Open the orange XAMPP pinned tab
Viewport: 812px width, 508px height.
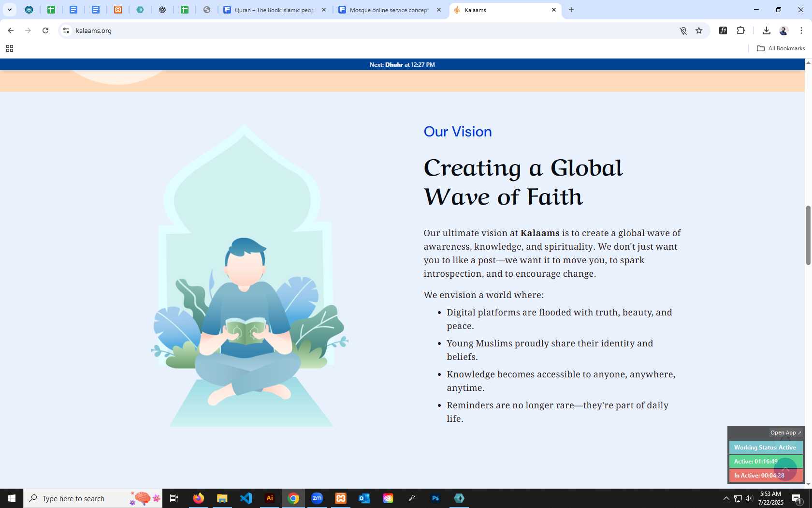pos(118,10)
